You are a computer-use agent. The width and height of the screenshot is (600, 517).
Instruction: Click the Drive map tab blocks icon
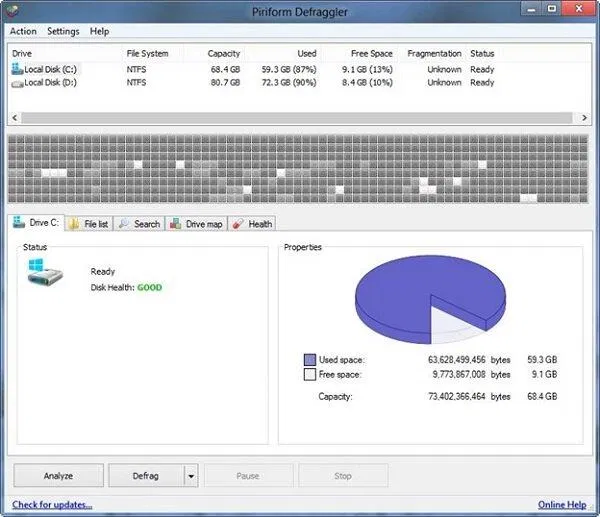point(176,223)
